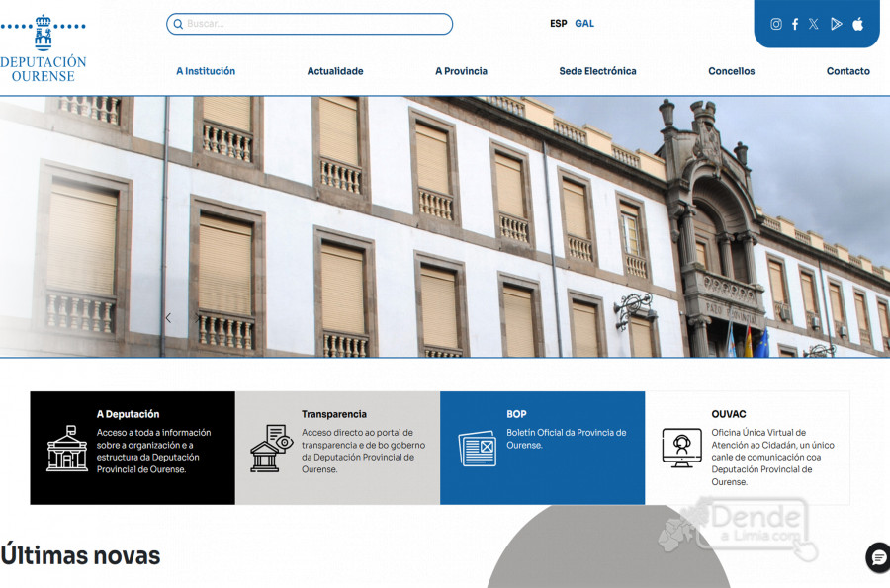The image size is (890, 588).
Task: Open the Facebook page icon
Action: tap(795, 24)
